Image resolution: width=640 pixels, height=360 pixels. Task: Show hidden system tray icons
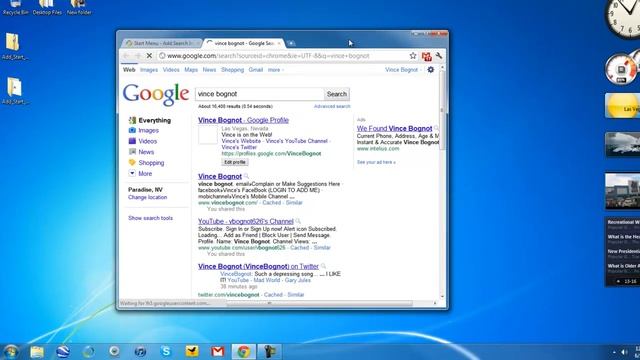pyautogui.click(x=614, y=352)
